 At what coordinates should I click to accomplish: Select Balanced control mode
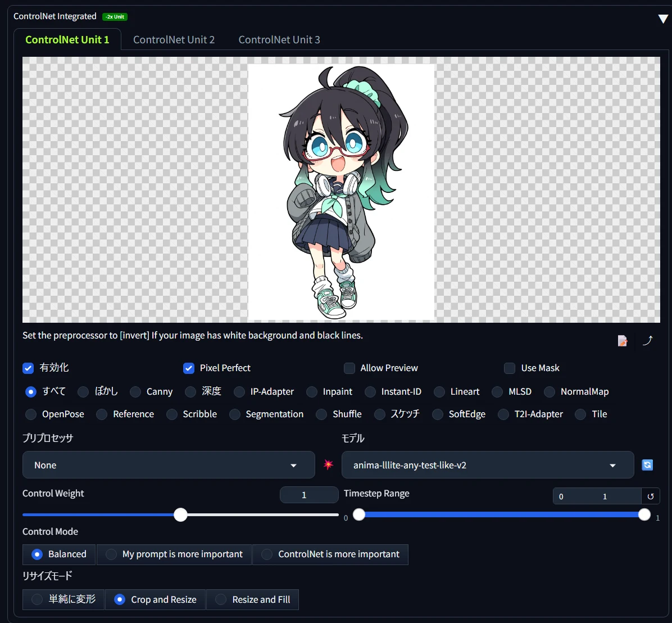(x=59, y=554)
